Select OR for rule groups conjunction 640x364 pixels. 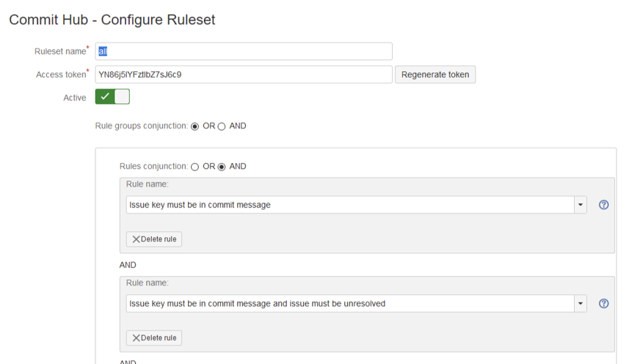[194, 126]
